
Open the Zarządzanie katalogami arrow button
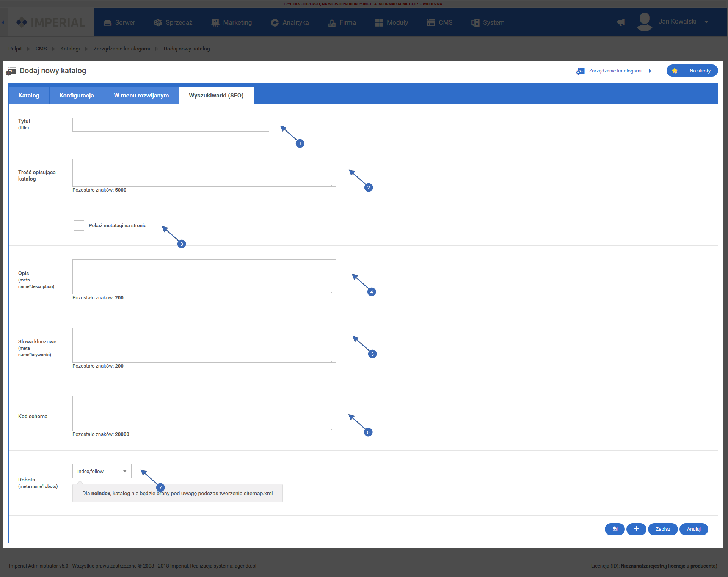click(x=614, y=71)
